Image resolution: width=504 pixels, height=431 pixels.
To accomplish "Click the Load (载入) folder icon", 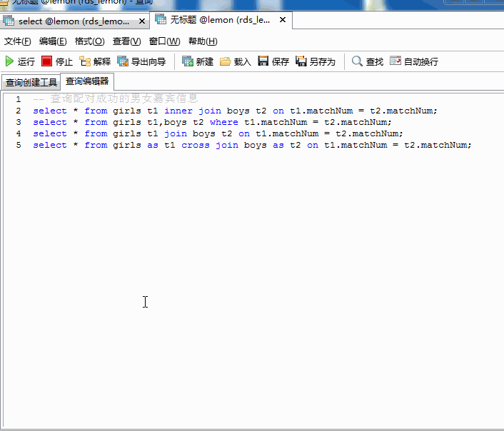I will [226, 61].
